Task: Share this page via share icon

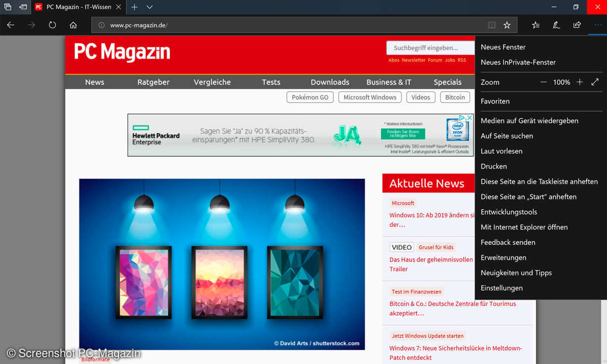Action: pos(577,25)
